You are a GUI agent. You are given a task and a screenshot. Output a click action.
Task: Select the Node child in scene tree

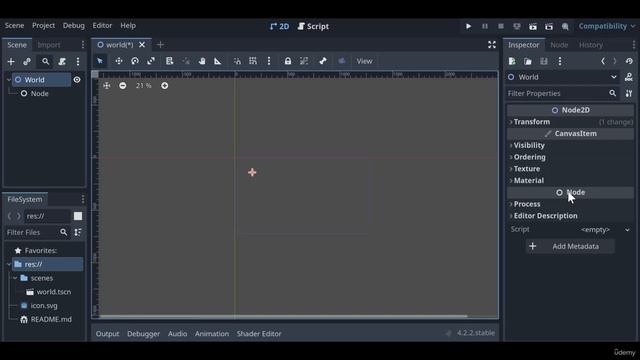[40, 93]
